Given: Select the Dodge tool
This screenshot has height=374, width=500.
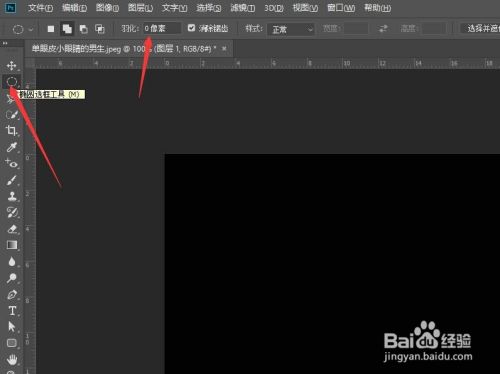Looking at the screenshot, I should coord(12,278).
